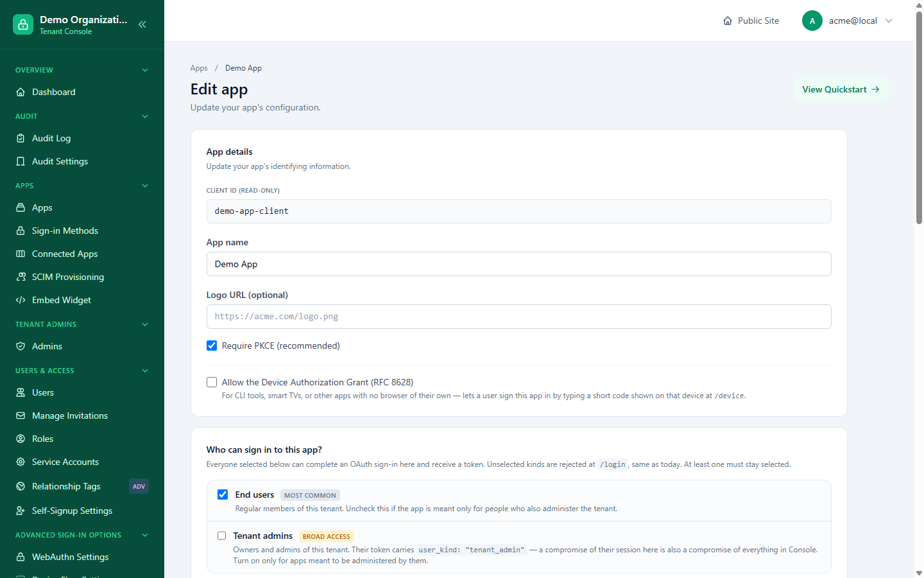Click the Embed Widget code icon
The width and height of the screenshot is (924, 578).
[21, 300]
